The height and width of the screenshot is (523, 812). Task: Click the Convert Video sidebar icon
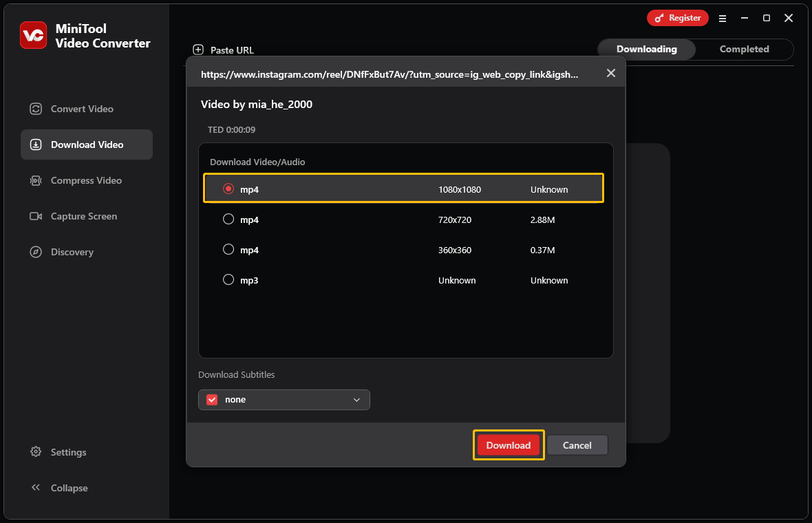[36, 109]
